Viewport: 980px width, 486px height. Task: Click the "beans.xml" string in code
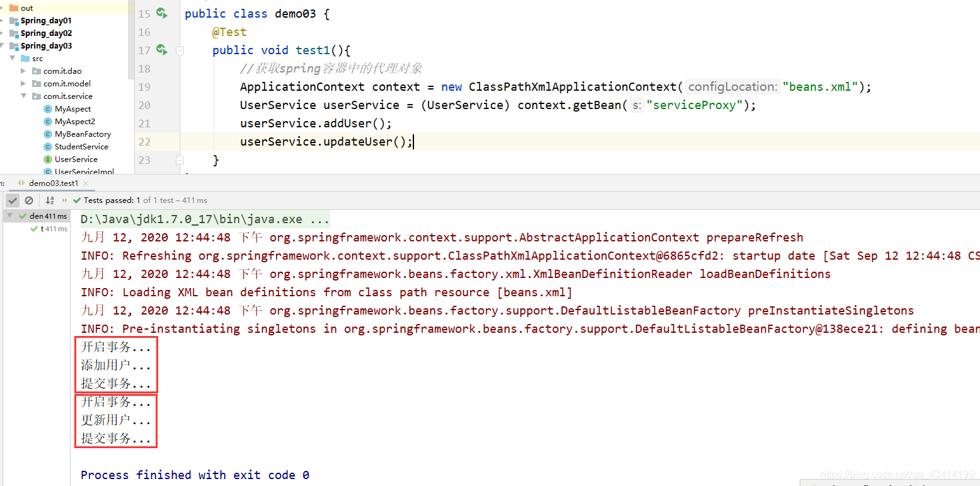821,87
